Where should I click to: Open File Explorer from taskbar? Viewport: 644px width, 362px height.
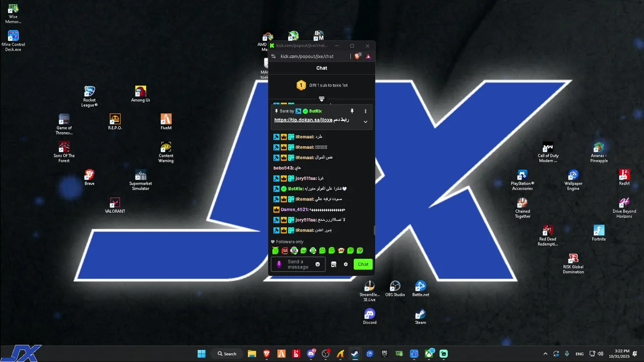coord(252,353)
